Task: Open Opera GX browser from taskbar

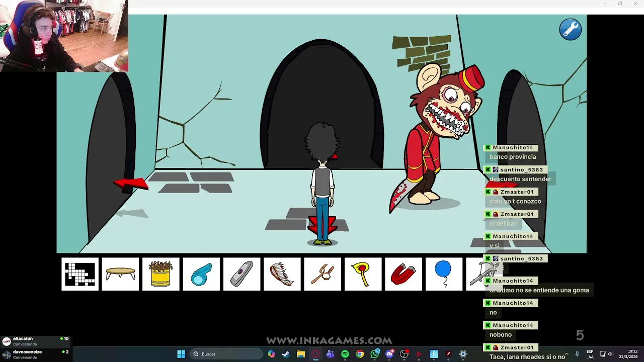Action: (315, 354)
